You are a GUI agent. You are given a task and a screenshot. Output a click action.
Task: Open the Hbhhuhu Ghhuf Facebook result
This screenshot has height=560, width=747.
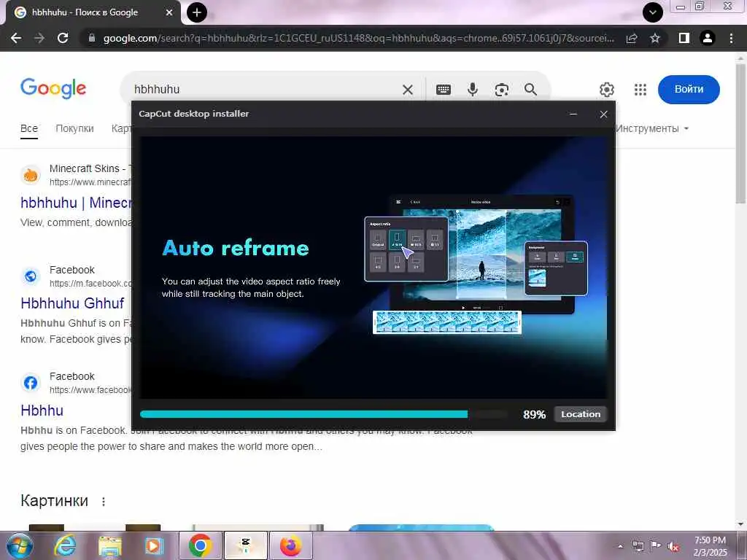[x=72, y=303]
